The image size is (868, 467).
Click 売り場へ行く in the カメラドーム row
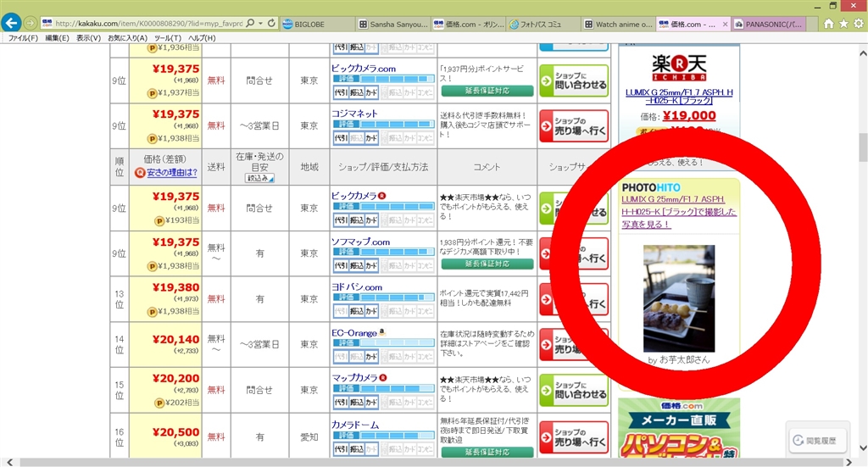(x=575, y=437)
